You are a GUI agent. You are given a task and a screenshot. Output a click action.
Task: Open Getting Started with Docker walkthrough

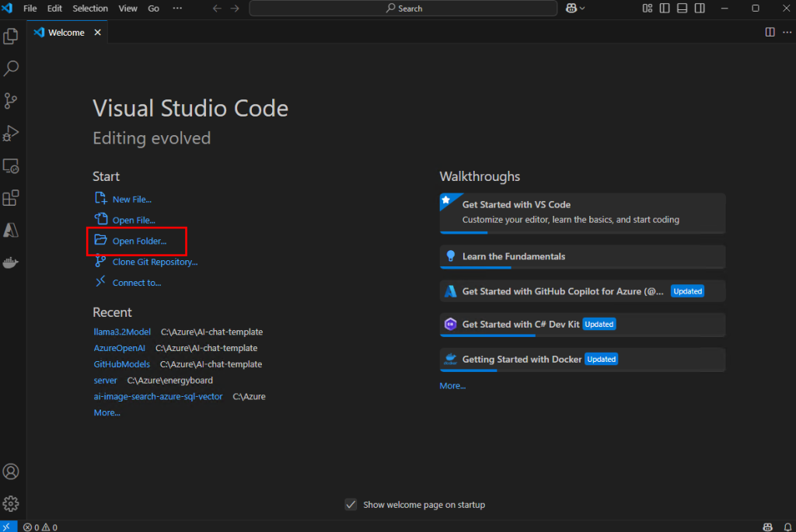pyautogui.click(x=582, y=360)
